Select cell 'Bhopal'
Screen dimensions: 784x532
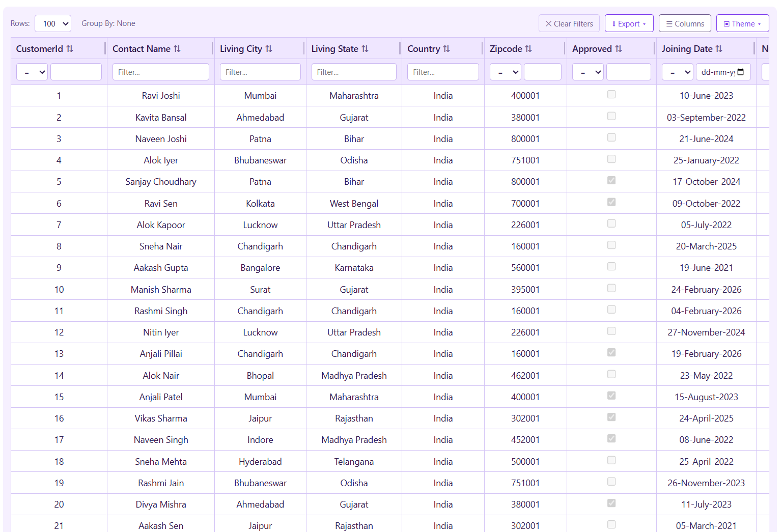pos(260,376)
